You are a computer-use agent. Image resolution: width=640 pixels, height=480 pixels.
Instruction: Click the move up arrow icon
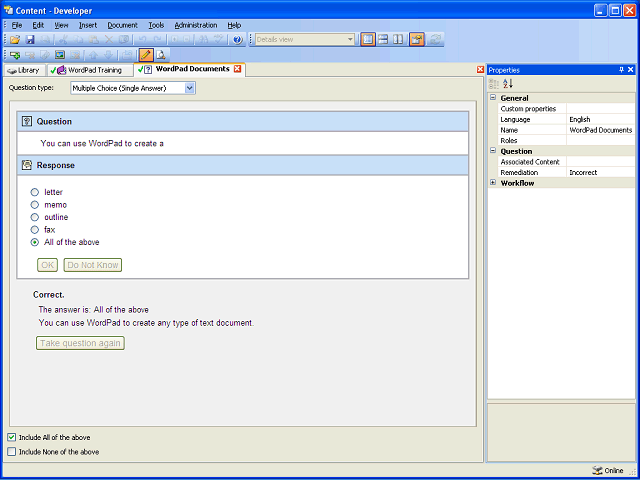pos(93,55)
